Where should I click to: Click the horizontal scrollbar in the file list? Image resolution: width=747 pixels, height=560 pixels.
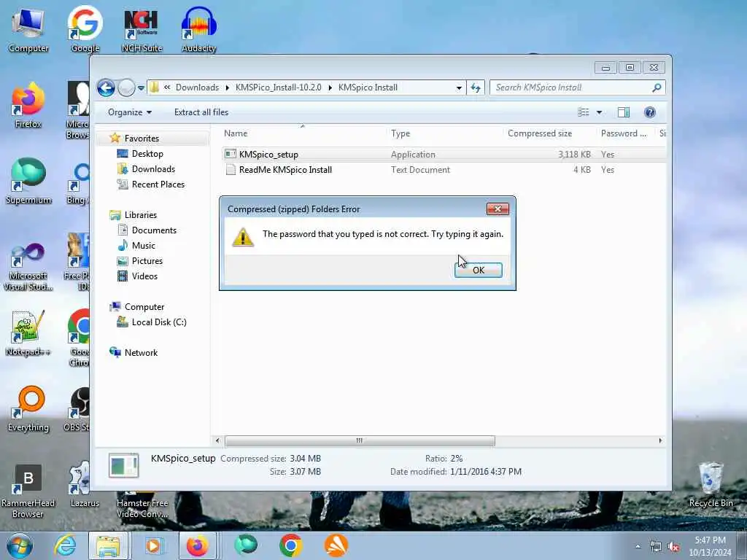tap(360, 441)
